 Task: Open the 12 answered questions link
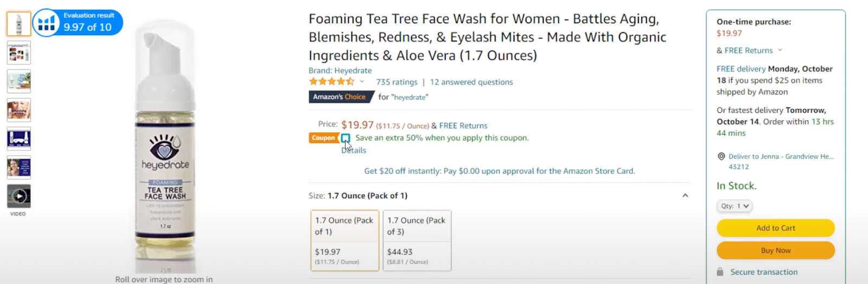point(471,82)
